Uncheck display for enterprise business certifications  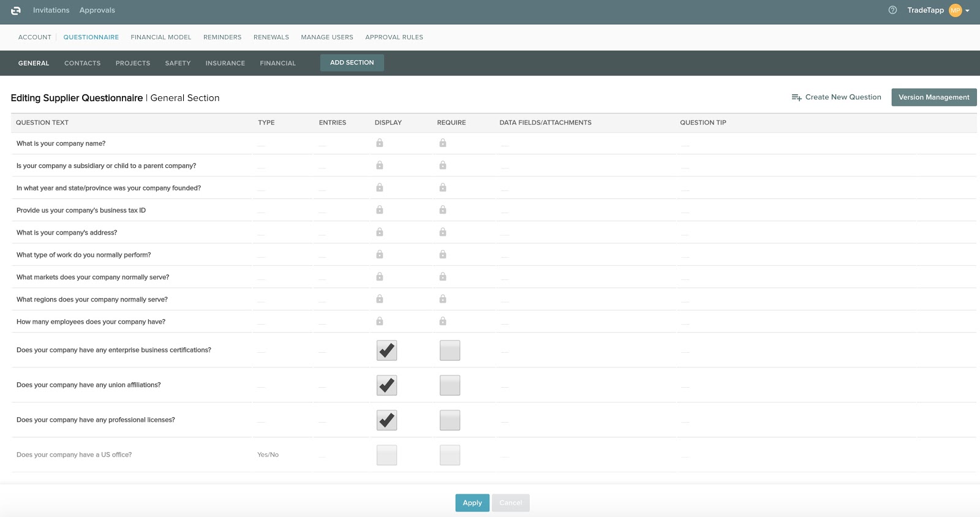[x=386, y=350]
